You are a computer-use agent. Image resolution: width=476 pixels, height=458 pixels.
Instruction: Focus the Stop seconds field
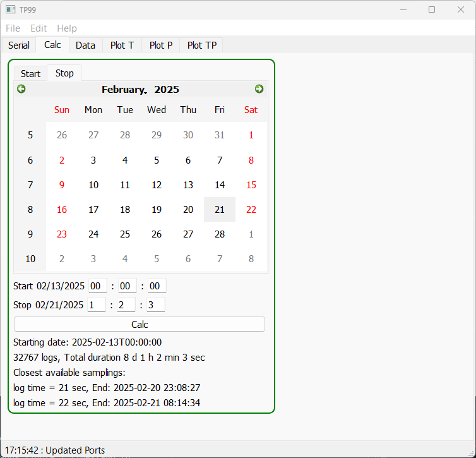tap(156, 304)
